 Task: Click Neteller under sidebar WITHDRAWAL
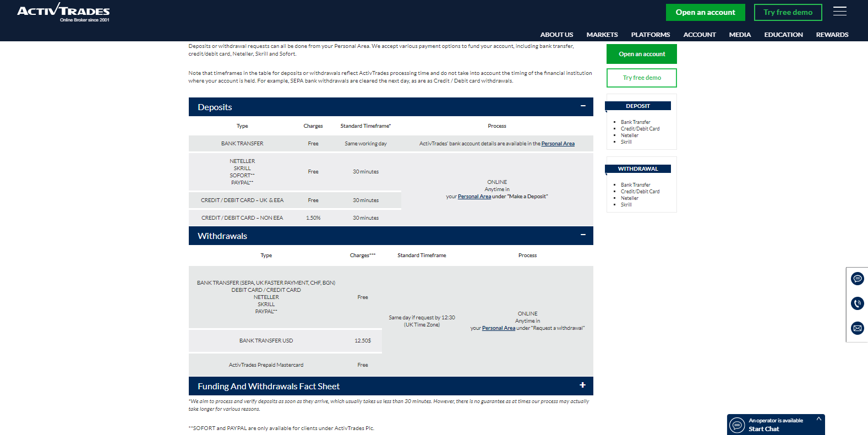pyautogui.click(x=630, y=198)
